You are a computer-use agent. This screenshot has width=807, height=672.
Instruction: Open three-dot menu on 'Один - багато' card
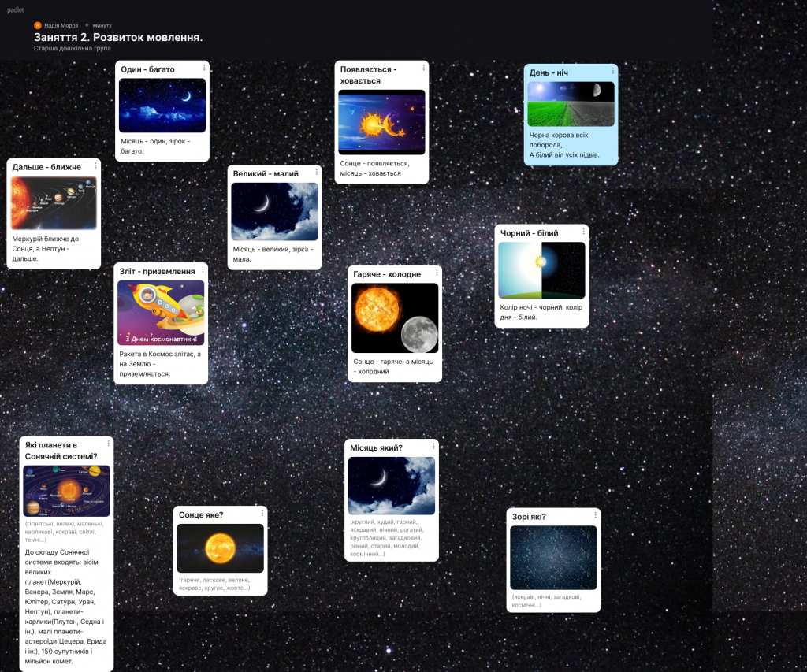(x=204, y=68)
